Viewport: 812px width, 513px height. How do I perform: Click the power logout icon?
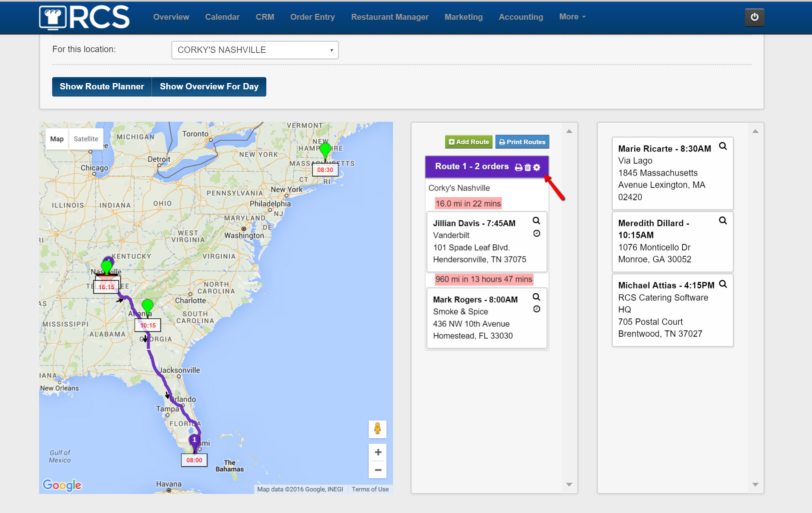[754, 17]
